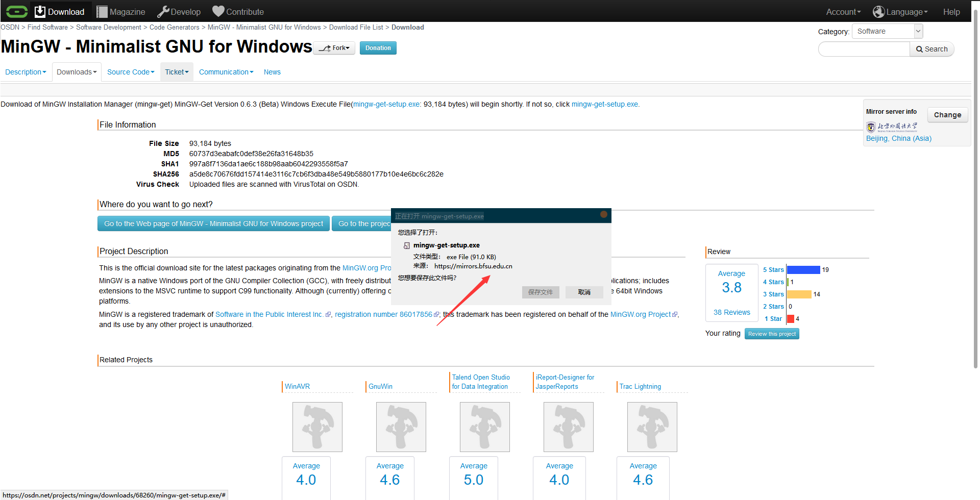The width and height of the screenshot is (980, 500).
Task: Open Talend Open Studio for Data Integration link
Action: (481, 382)
